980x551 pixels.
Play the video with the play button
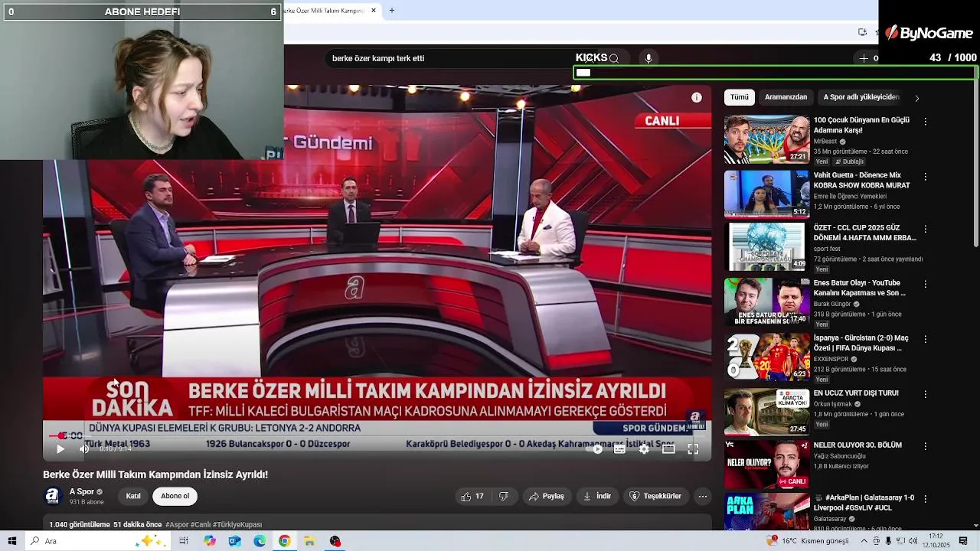coord(60,449)
